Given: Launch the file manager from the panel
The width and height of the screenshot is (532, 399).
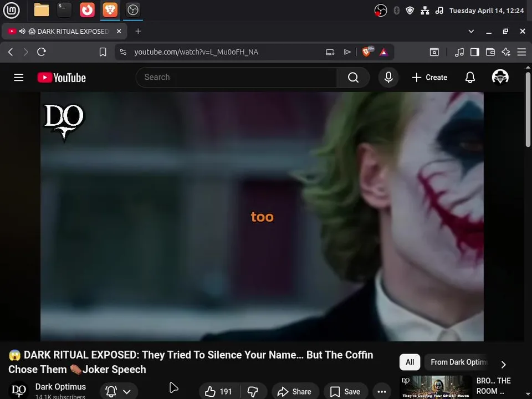Looking at the screenshot, I should (x=42, y=10).
